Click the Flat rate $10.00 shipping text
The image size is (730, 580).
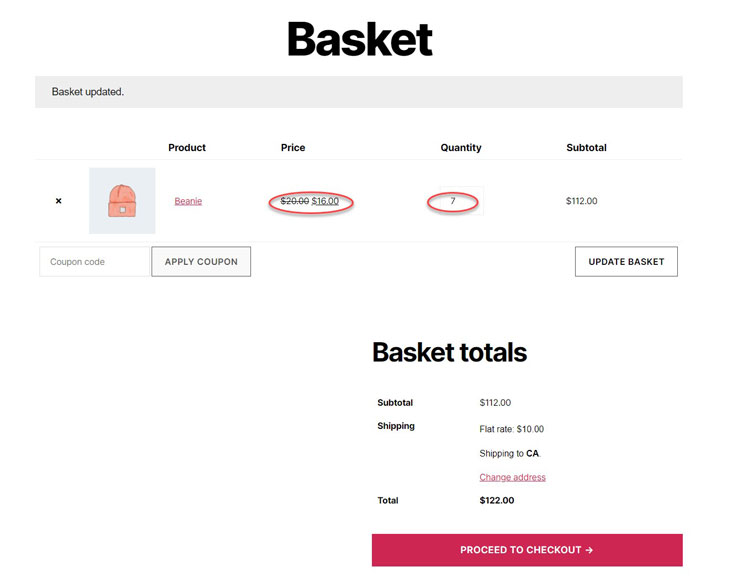tap(512, 429)
